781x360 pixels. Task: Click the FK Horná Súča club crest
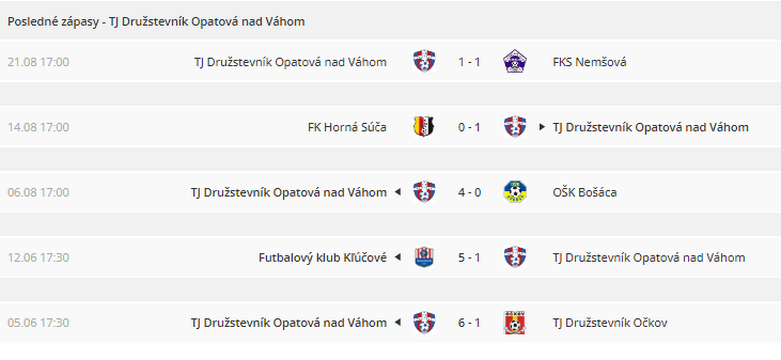tap(424, 127)
